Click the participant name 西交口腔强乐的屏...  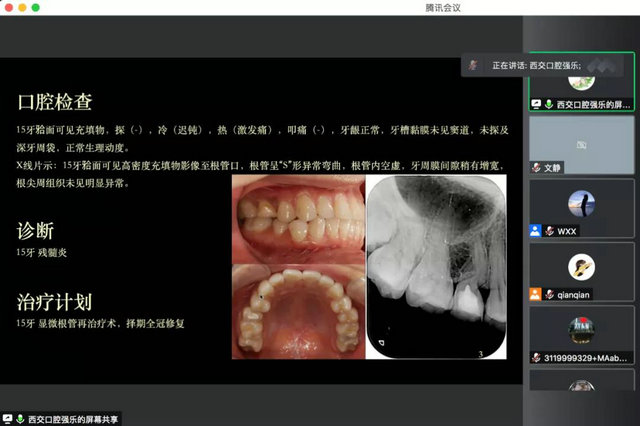tap(593, 104)
